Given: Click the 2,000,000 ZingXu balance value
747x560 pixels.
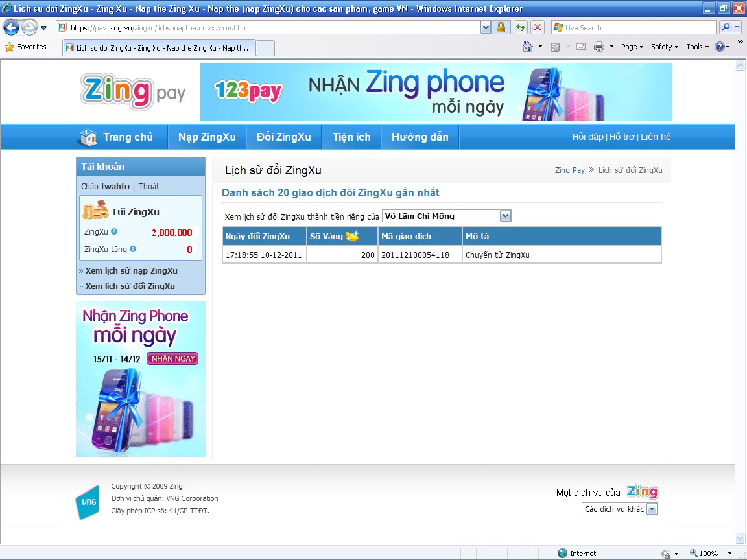Looking at the screenshot, I should [171, 233].
